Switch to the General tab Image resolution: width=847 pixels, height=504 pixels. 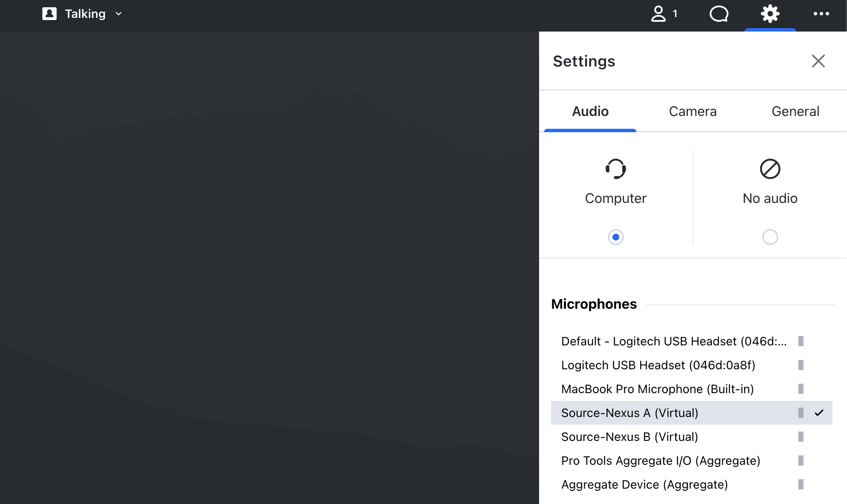[795, 111]
